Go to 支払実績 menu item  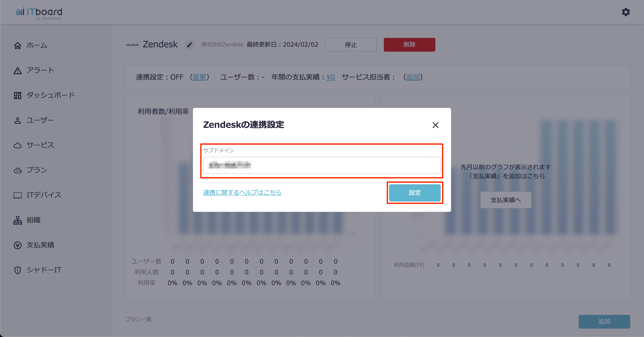pos(40,245)
